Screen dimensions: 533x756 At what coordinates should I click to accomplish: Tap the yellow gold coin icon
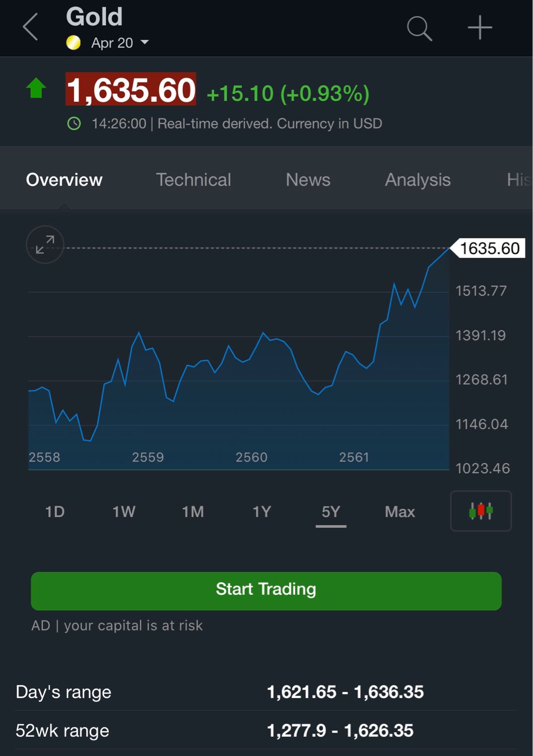click(74, 43)
